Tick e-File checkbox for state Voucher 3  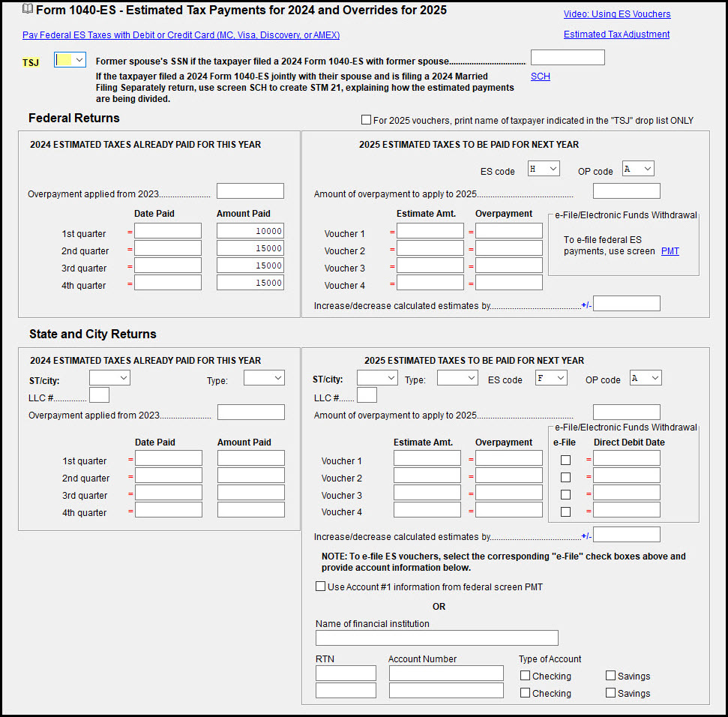point(565,494)
